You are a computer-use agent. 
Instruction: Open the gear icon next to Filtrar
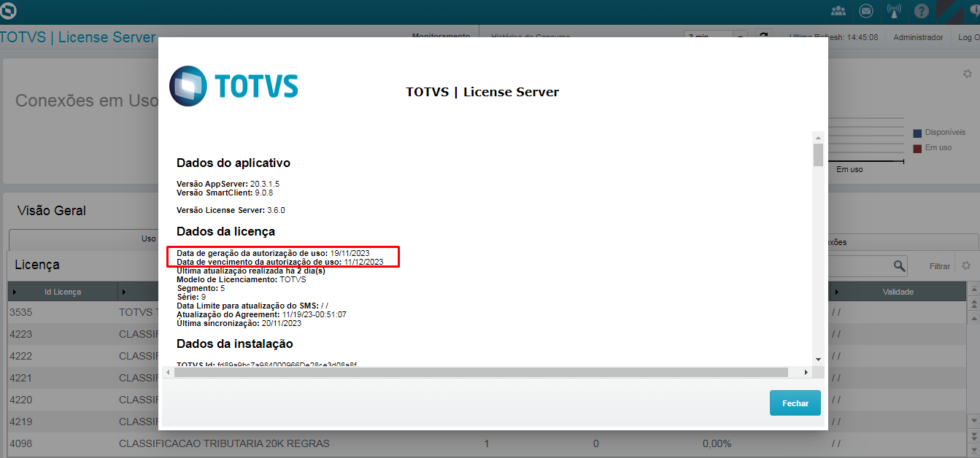[x=966, y=265]
